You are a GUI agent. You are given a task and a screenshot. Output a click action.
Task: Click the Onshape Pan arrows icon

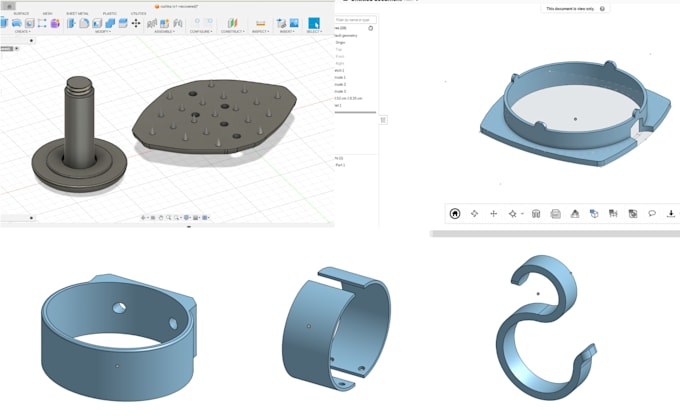pos(494,213)
